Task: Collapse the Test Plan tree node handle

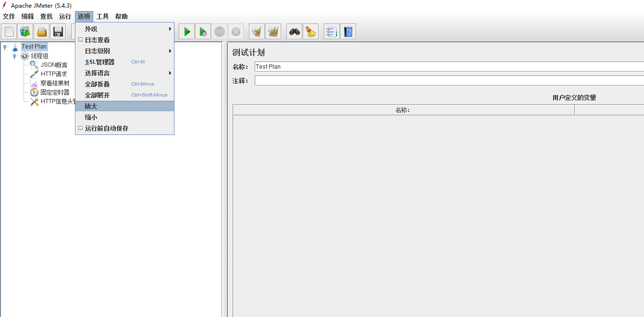Action: 5,47
